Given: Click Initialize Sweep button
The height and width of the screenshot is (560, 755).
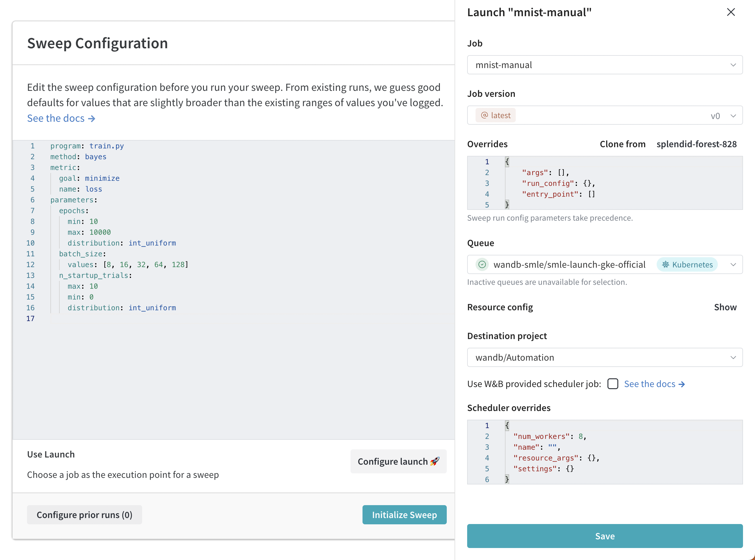Looking at the screenshot, I should (x=404, y=514).
